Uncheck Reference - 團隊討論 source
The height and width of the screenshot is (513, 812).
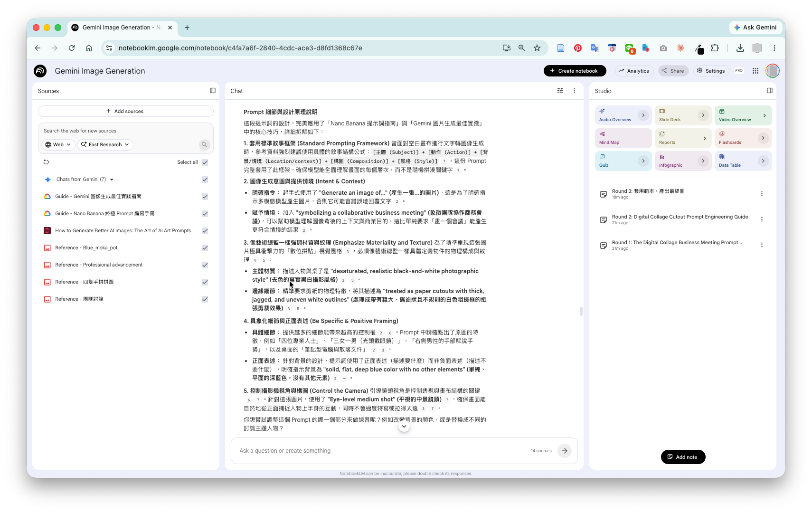coord(205,299)
